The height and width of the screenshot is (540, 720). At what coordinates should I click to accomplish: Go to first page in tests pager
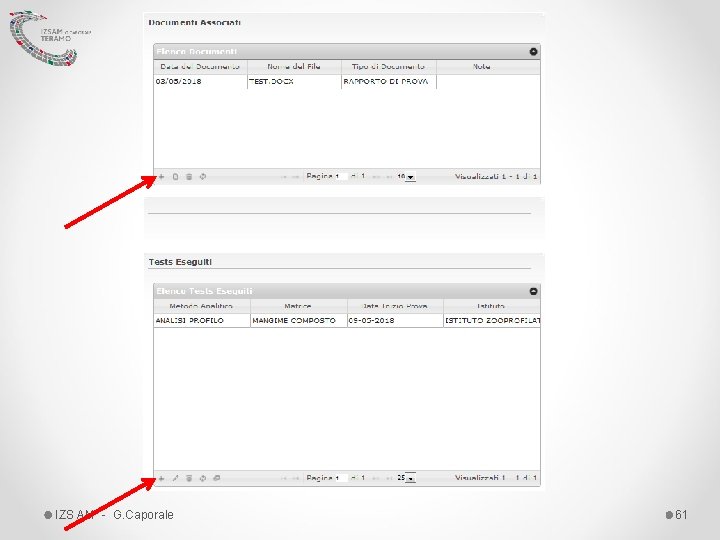pos(284,478)
